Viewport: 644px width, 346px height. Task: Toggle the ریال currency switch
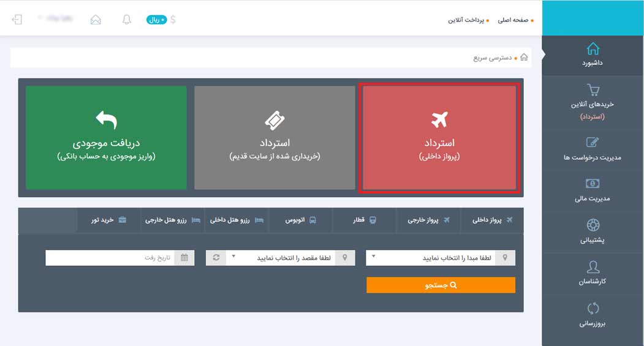(x=157, y=20)
